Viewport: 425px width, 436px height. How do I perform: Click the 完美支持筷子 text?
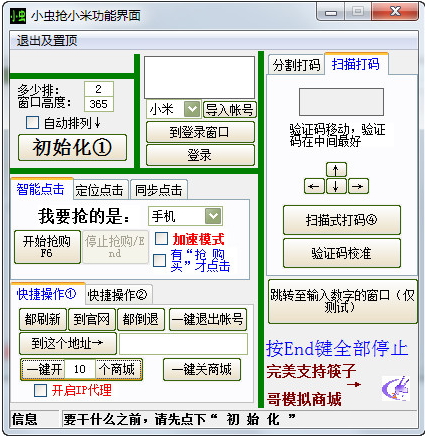pos(311,371)
